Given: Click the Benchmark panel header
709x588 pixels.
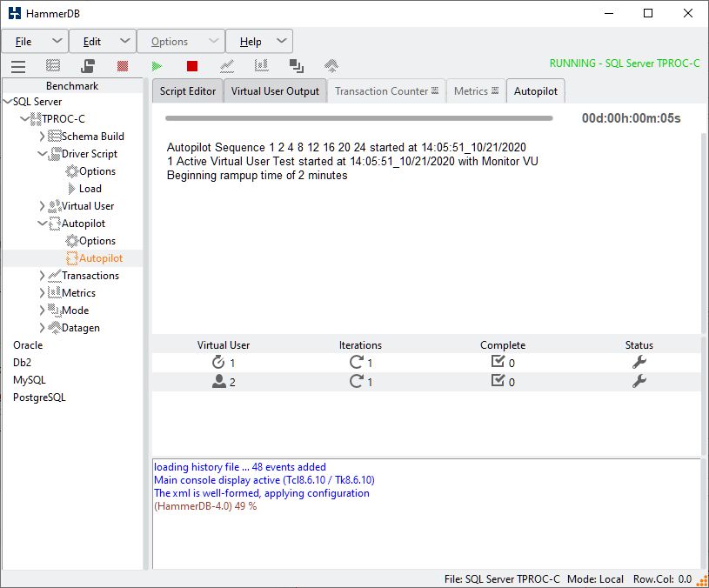Looking at the screenshot, I should (72, 86).
